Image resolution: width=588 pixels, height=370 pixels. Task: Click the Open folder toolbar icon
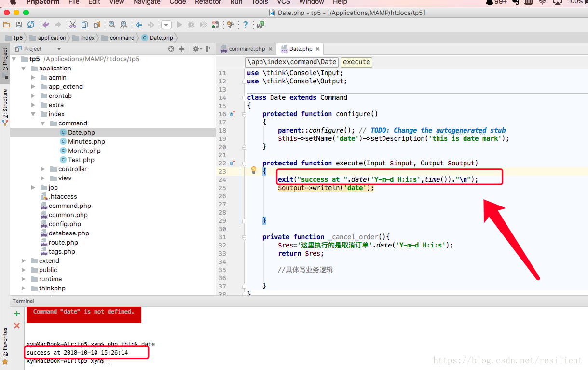(7, 25)
